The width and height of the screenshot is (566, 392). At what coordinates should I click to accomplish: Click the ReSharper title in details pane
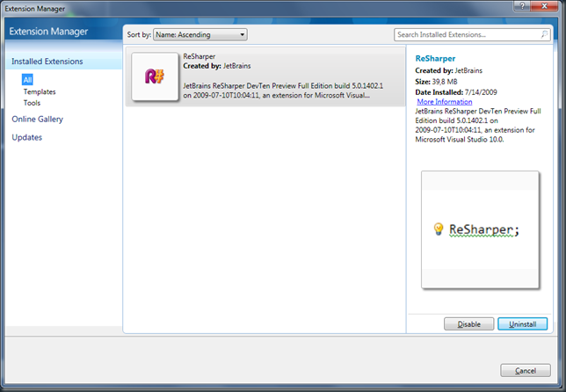(435, 59)
